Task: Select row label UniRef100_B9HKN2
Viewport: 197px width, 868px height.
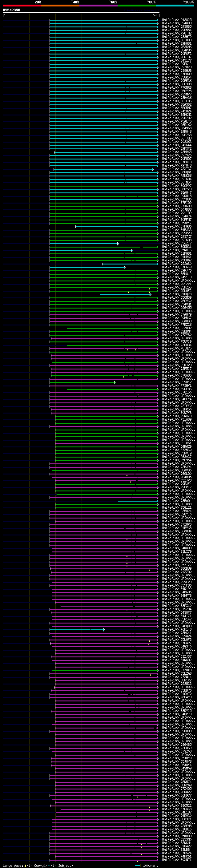Action: pyautogui.click(x=177, y=115)
